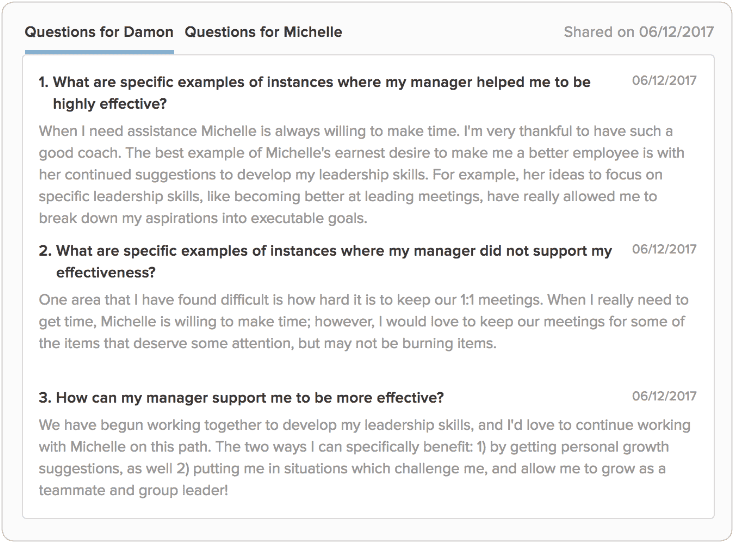
Task: Click the 06/12/2017 date beside question 3
Action: [664, 396]
